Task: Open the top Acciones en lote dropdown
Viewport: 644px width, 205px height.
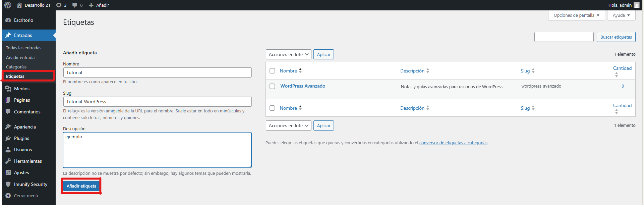Action: pos(288,54)
